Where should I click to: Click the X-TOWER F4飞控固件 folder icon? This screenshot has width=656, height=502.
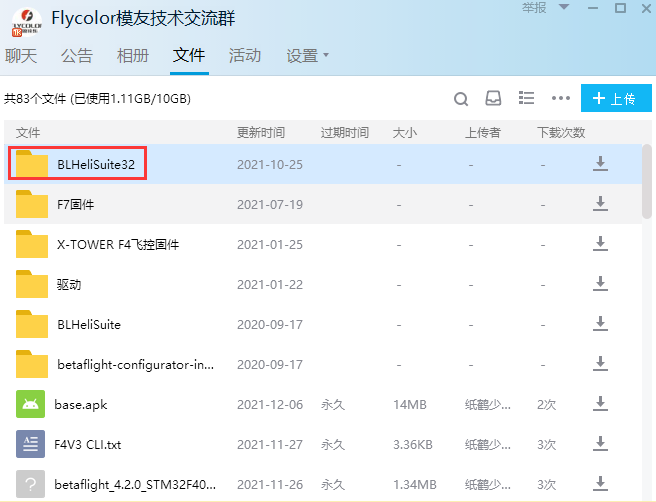pos(32,244)
